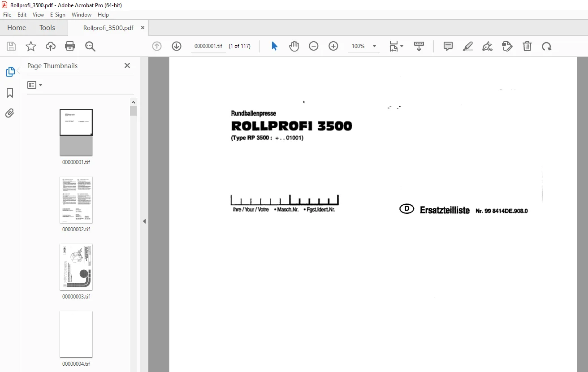Click the 'Rundballenpresse' text on page
Image resolution: width=588 pixels, height=372 pixels.
click(254, 113)
